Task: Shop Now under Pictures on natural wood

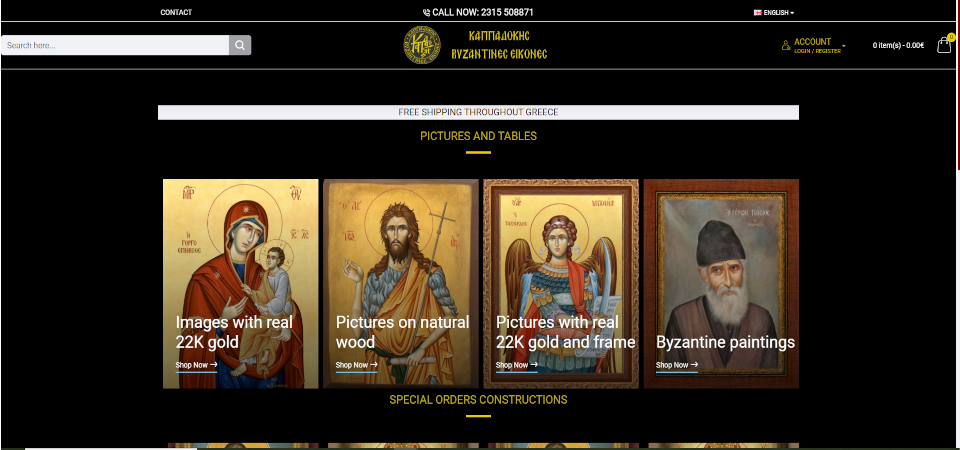Action: click(356, 366)
